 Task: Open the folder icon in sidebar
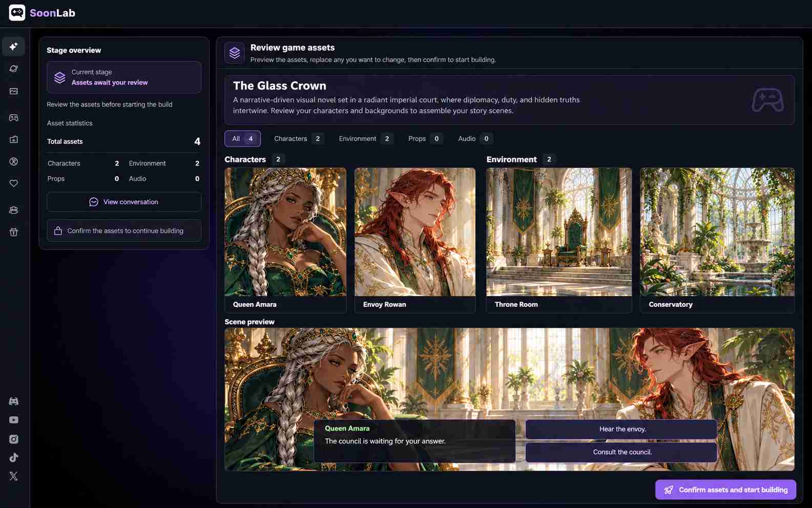[14, 139]
